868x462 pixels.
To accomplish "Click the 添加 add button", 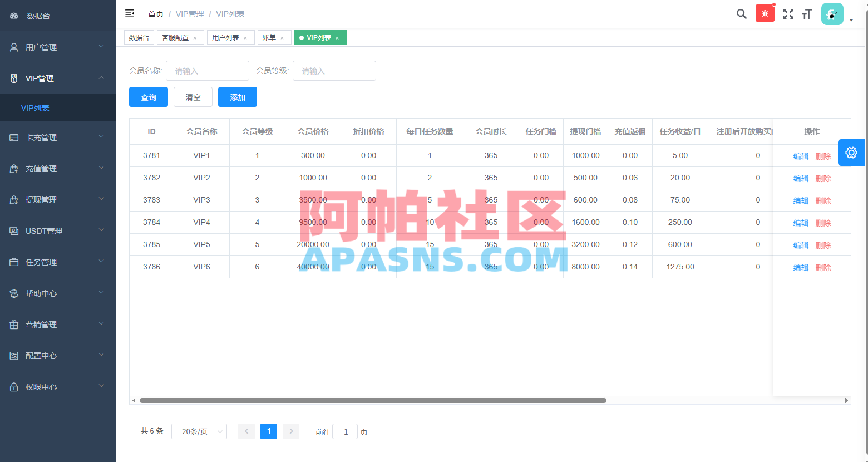I will (x=238, y=97).
